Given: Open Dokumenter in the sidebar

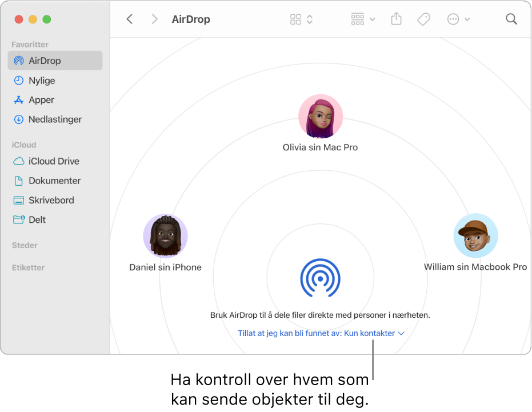Looking at the screenshot, I should tap(55, 181).
